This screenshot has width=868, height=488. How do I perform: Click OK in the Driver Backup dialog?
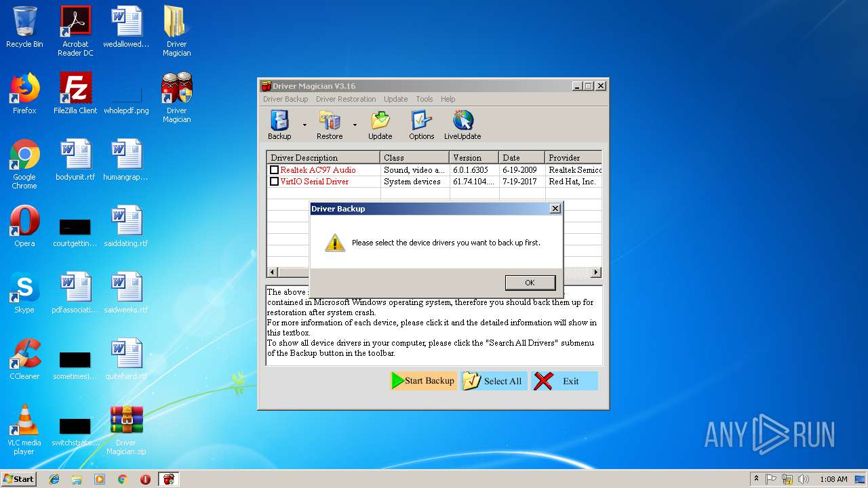pyautogui.click(x=530, y=283)
